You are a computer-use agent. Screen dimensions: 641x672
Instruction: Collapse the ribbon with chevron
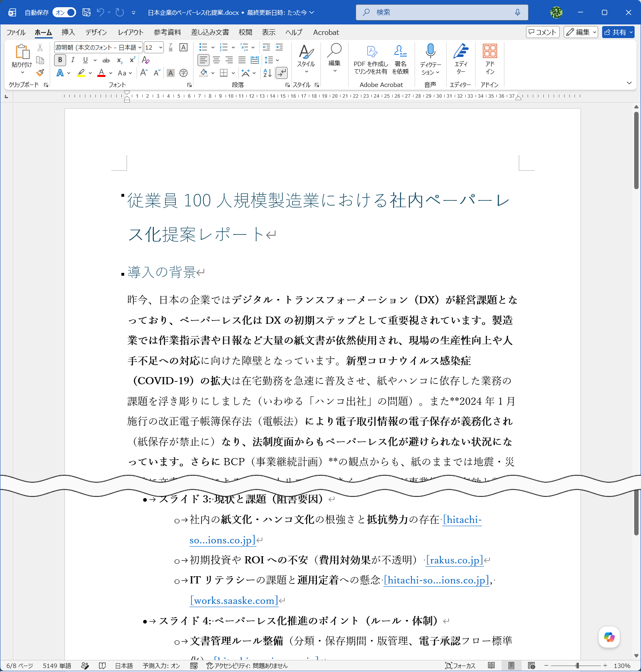coord(629,83)
